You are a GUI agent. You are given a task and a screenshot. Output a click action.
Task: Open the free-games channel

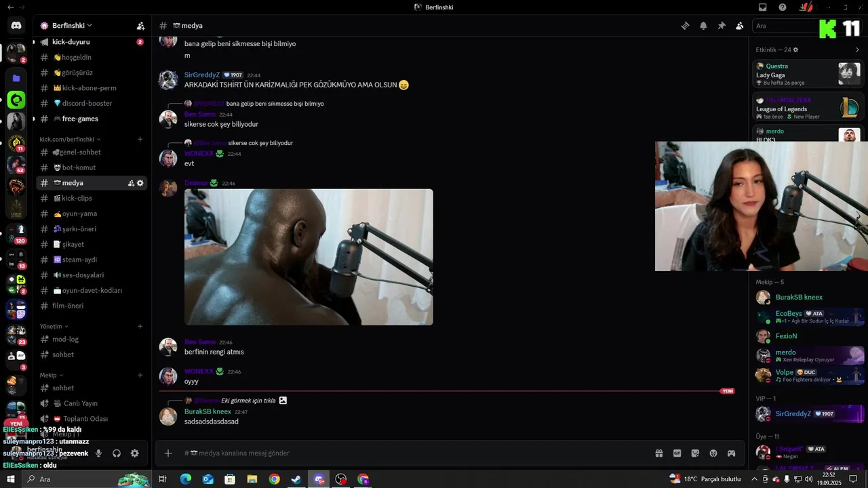tap(92, 119)
